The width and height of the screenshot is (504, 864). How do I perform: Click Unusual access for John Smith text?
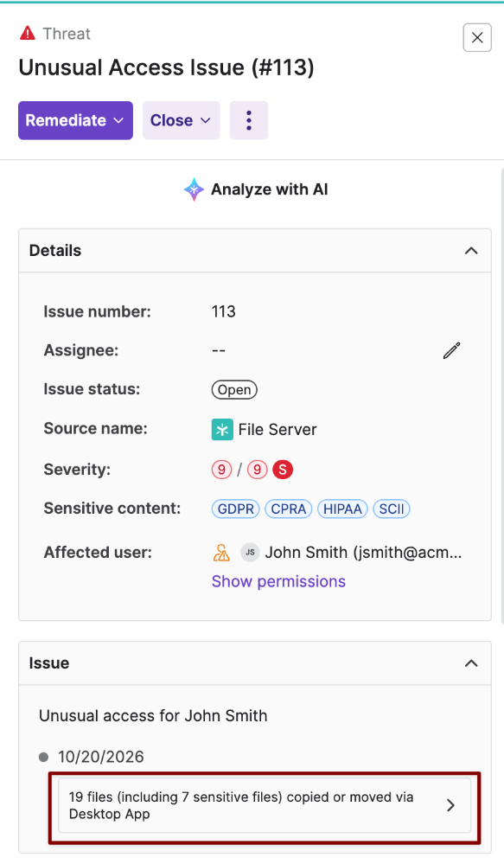point(153,716)
